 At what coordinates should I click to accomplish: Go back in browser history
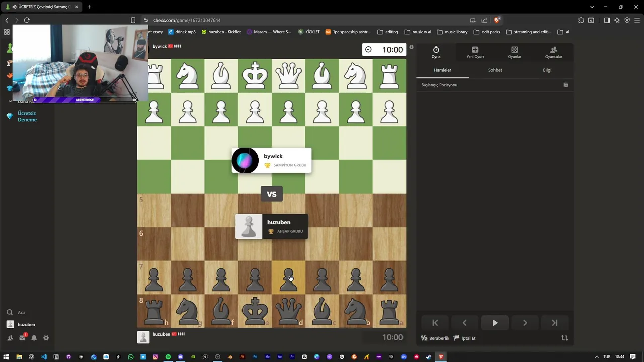click(x=7, y=20)
